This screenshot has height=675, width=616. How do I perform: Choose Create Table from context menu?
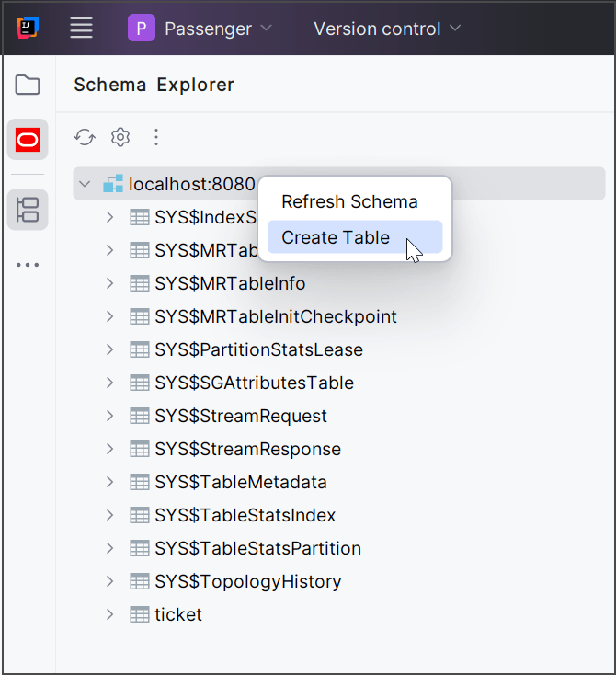[336, 237]
